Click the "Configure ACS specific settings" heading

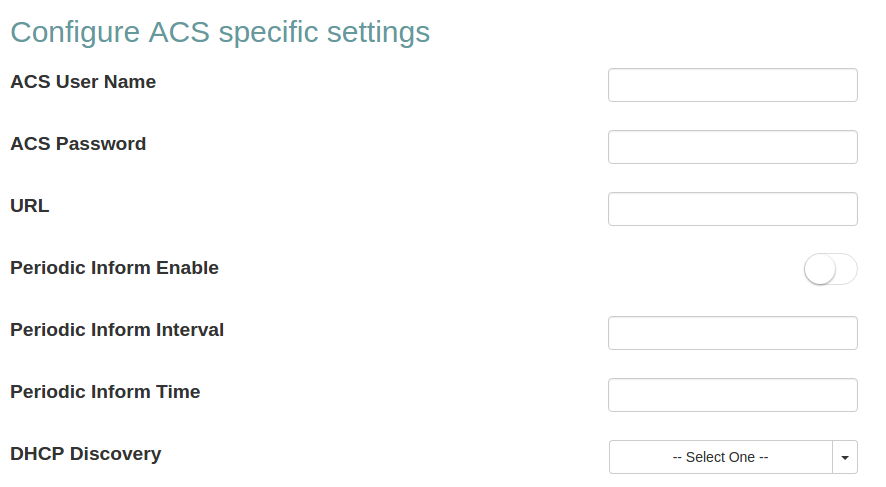tap(220, 32)
